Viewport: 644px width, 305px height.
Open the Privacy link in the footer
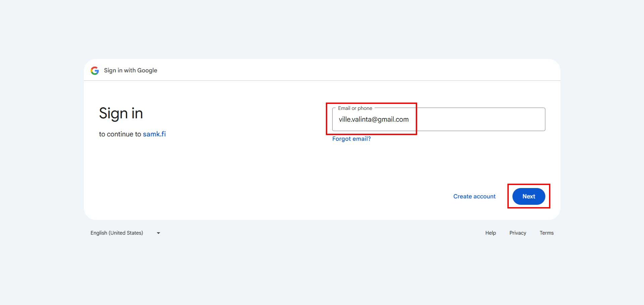[x=517, y=233]
